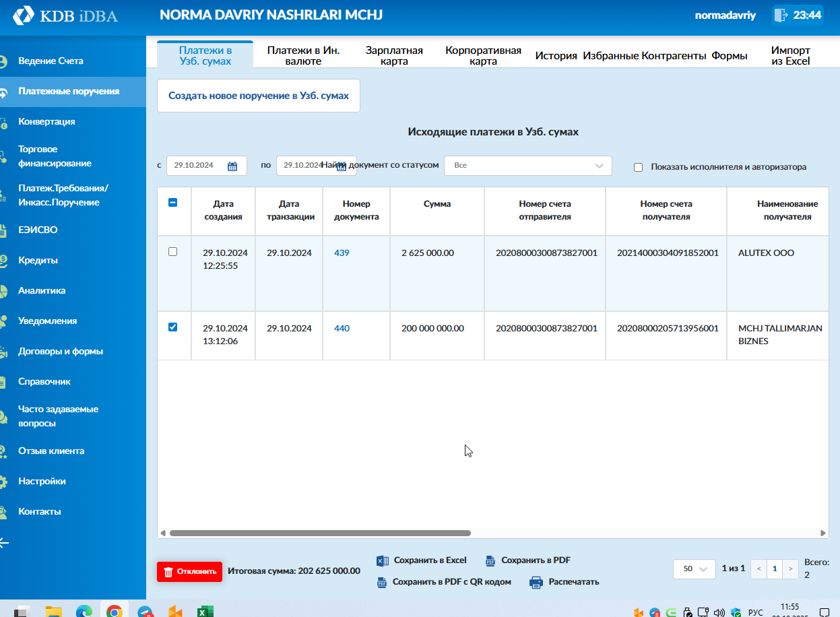
Task: Click the KDB iDBA logo
Action: coord(65,15)
